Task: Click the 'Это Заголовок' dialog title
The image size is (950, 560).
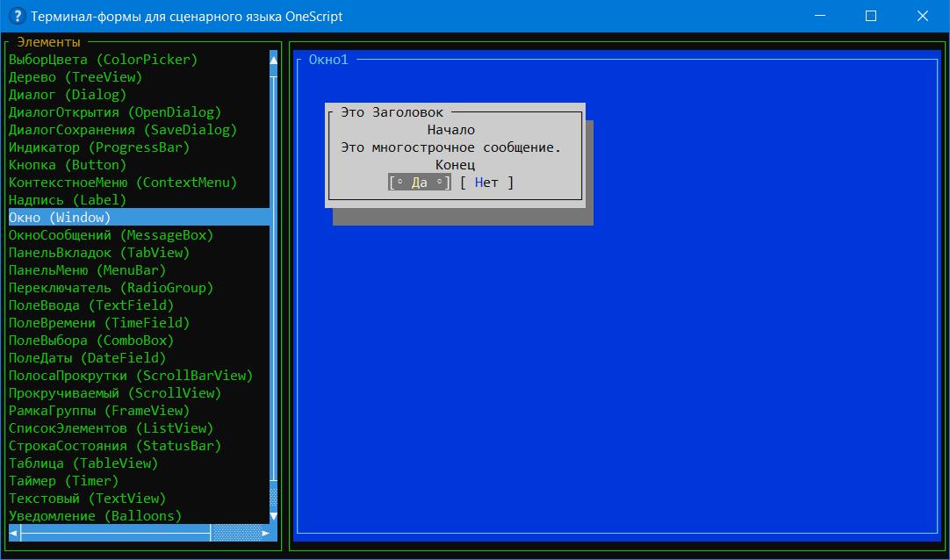Action: pos(392,112)
